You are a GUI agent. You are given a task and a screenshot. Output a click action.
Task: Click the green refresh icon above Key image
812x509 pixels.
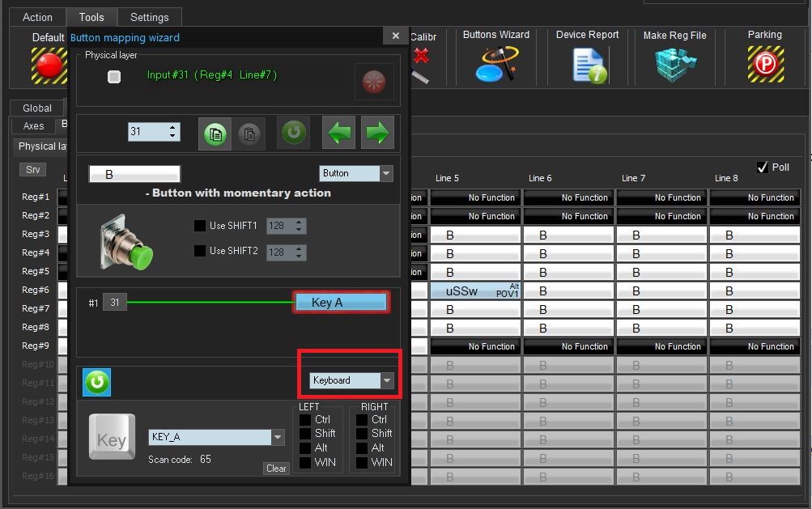pyautogui.click(x=96, y=382)
